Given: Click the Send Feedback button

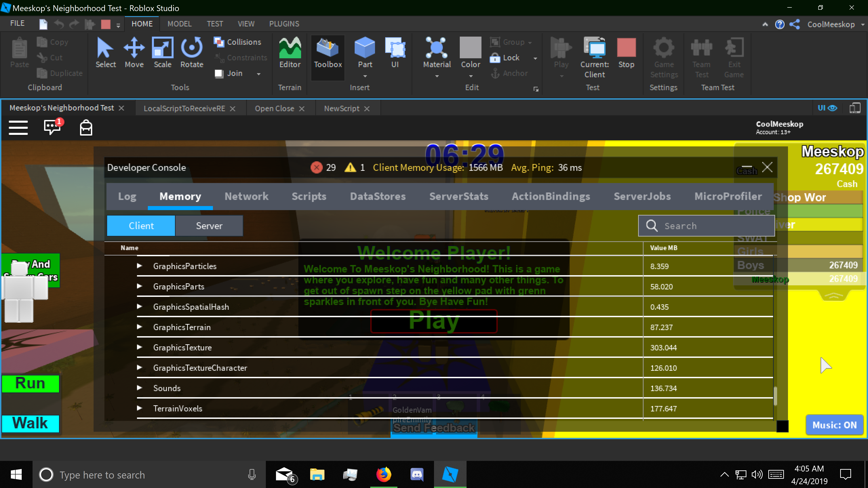Looking at the screenshot, I should [433, 428].
